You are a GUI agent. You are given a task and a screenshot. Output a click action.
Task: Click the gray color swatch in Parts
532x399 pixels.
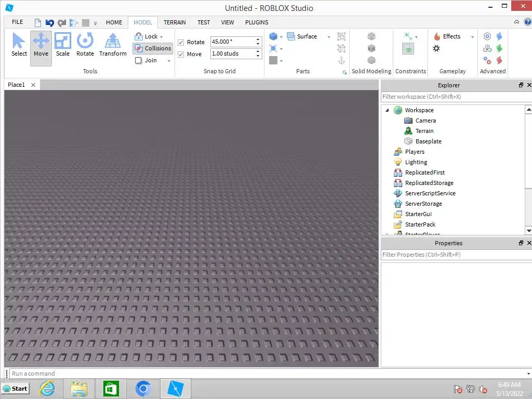tap(273, 60)
